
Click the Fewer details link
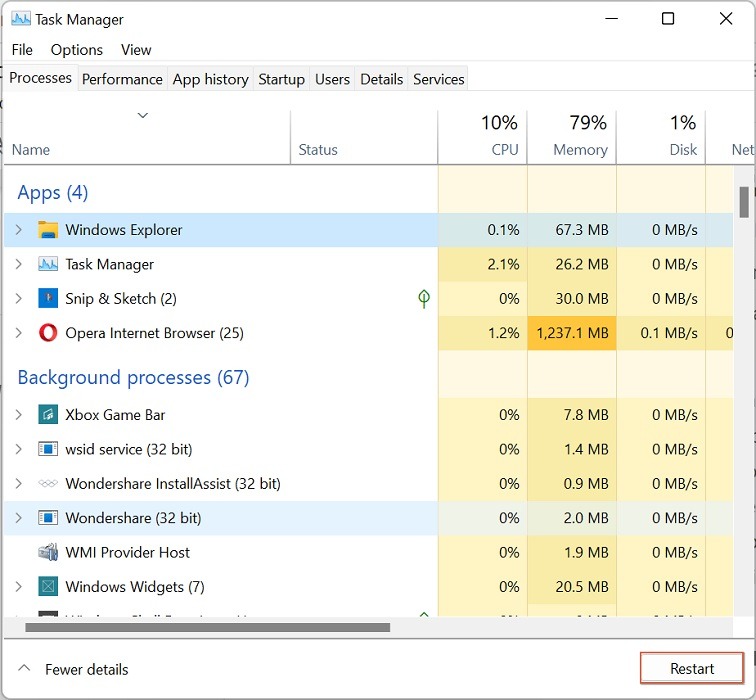pos(87,669)
